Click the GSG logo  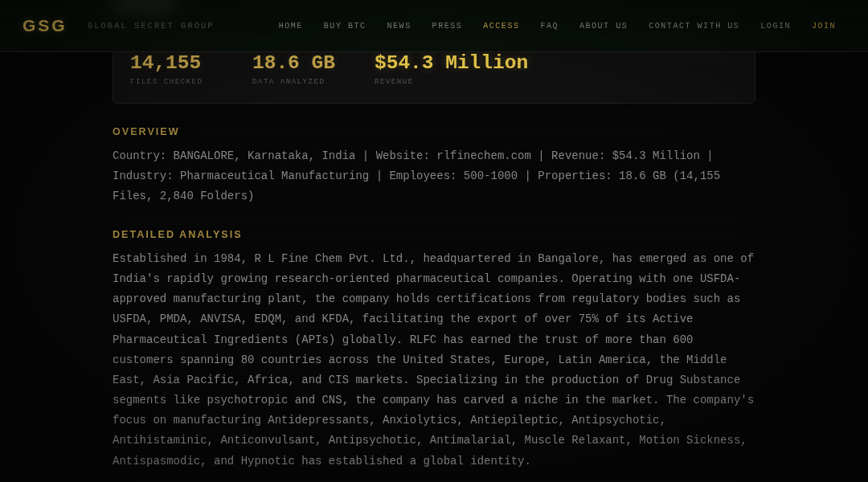(x=44, y=26)
